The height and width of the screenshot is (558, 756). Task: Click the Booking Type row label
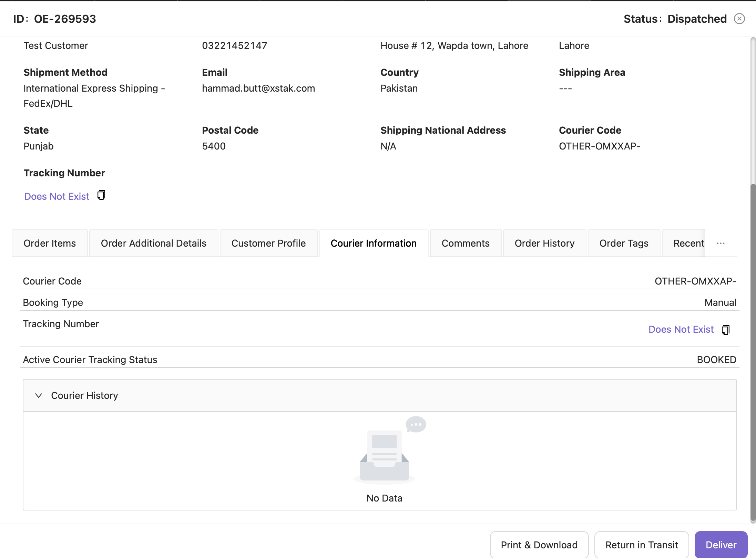click(53, 302)
